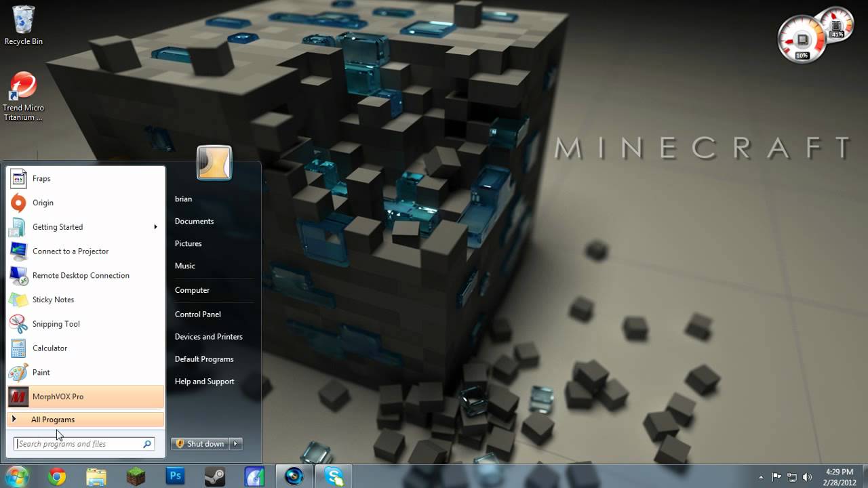
Task: Switch to the camera lens app on the taskbar
Action: (x=294, y=476)
